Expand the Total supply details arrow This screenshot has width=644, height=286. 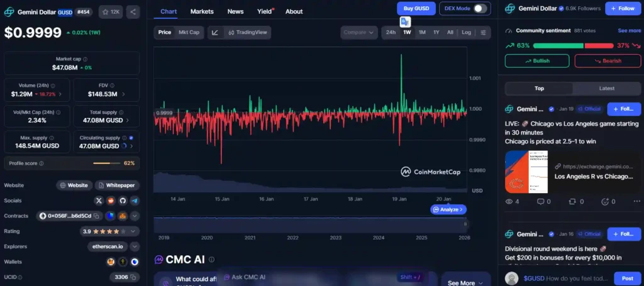click(127, 120)
